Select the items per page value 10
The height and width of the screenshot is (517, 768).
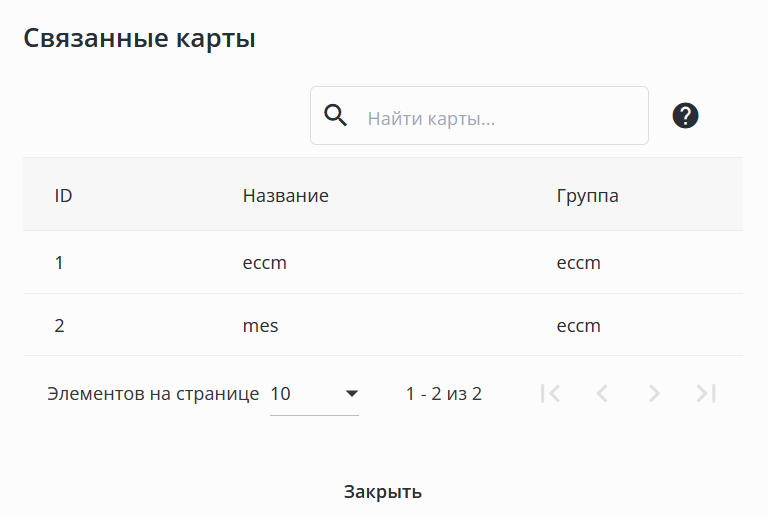click(281, 394)
